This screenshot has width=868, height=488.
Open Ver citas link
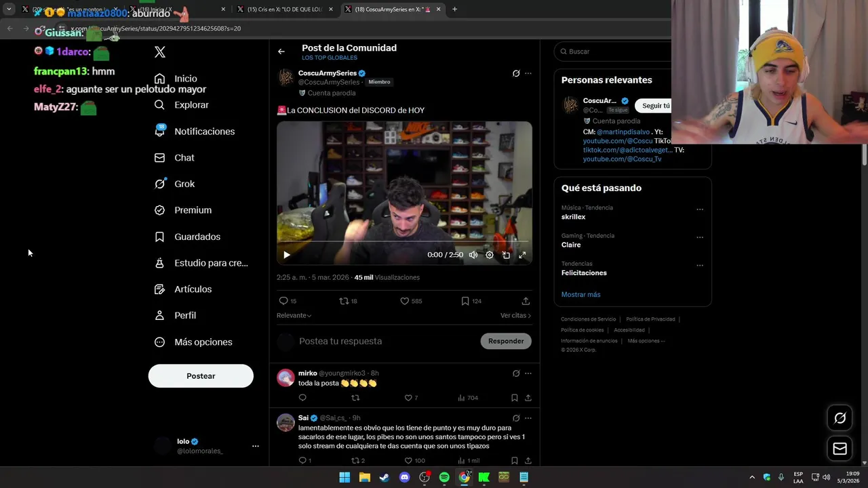coord(515,316)
